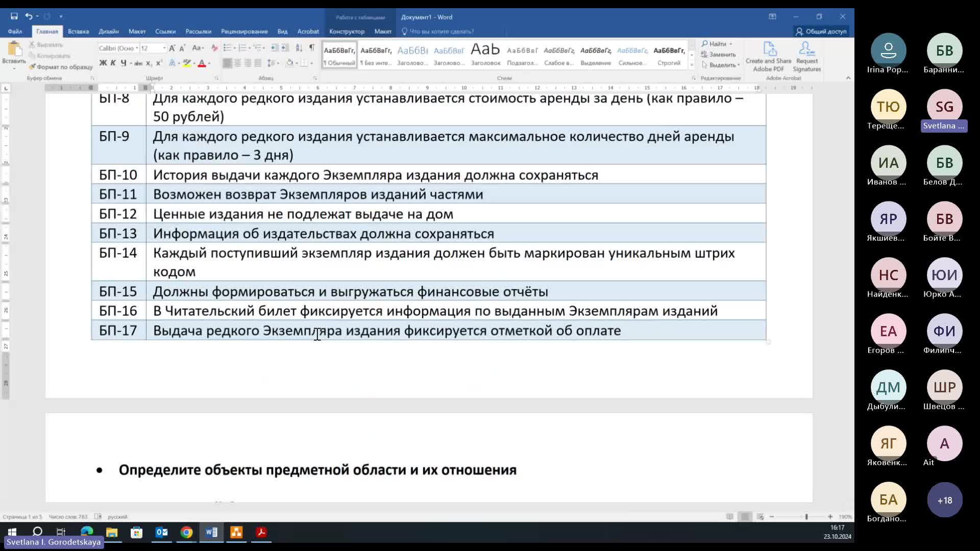
Task: Adjust the zoom slider in status bar
Action: pos(806,517)
